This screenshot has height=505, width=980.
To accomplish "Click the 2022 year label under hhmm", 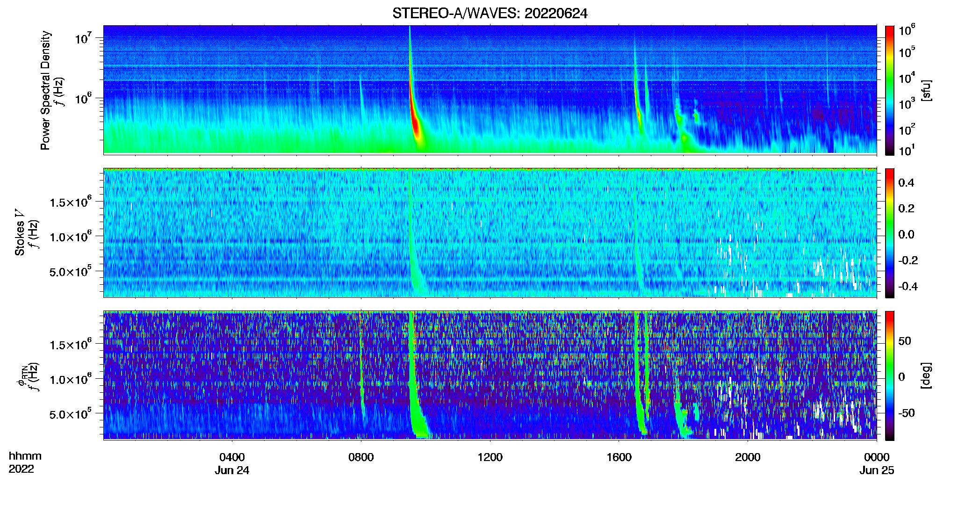I will [21, 469].
